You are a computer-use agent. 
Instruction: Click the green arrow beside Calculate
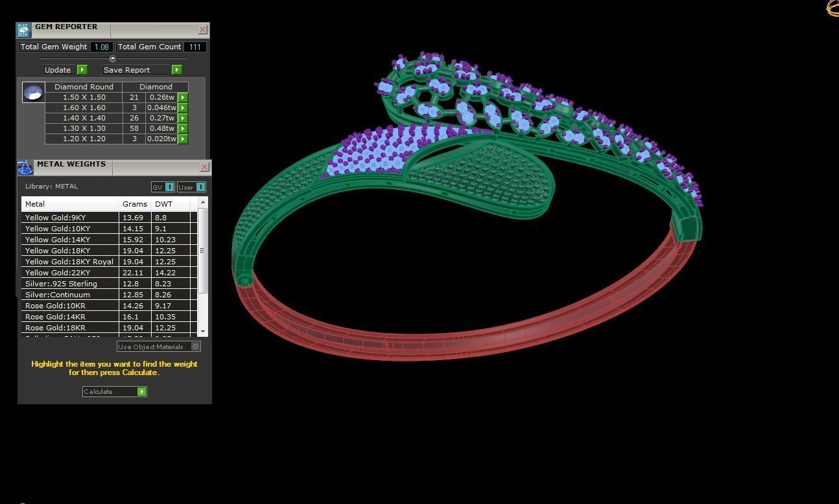tap(142, 391)
